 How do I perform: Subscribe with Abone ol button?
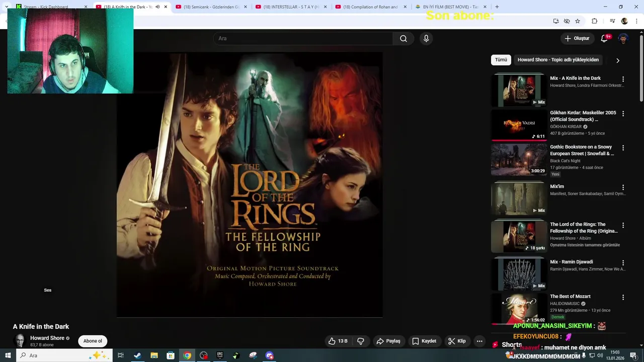click(x=93, y=341)
